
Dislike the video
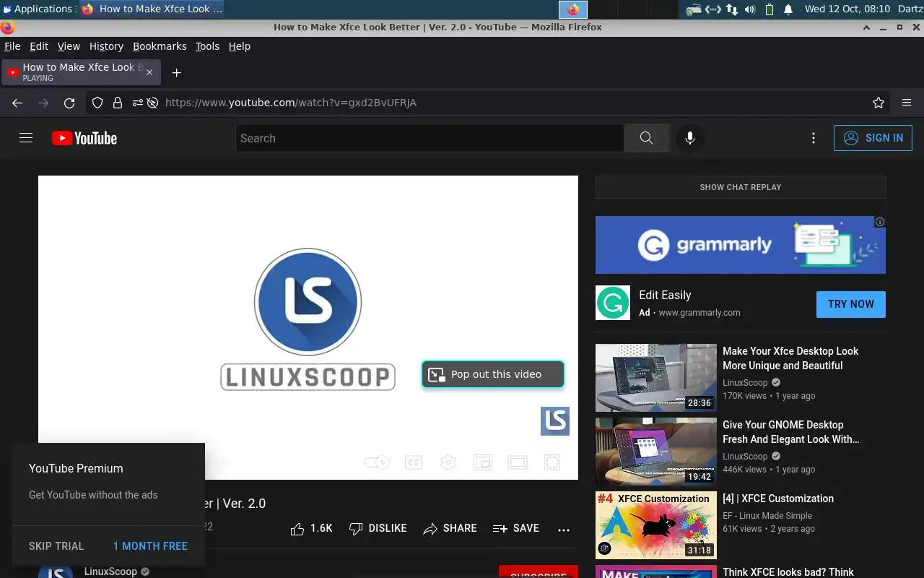[x=378, y=528]
